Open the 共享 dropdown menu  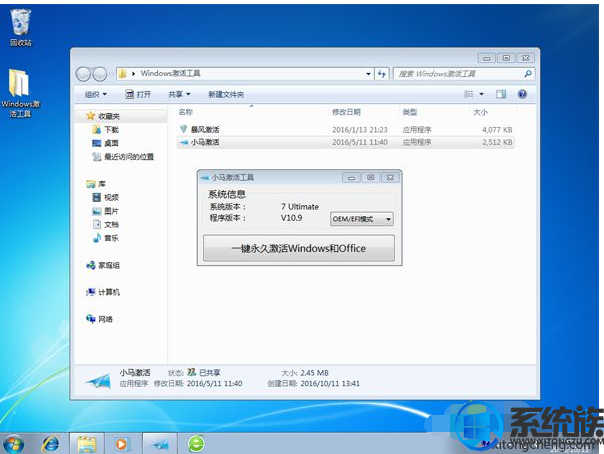pyautogui.click(x=180, y=94)
